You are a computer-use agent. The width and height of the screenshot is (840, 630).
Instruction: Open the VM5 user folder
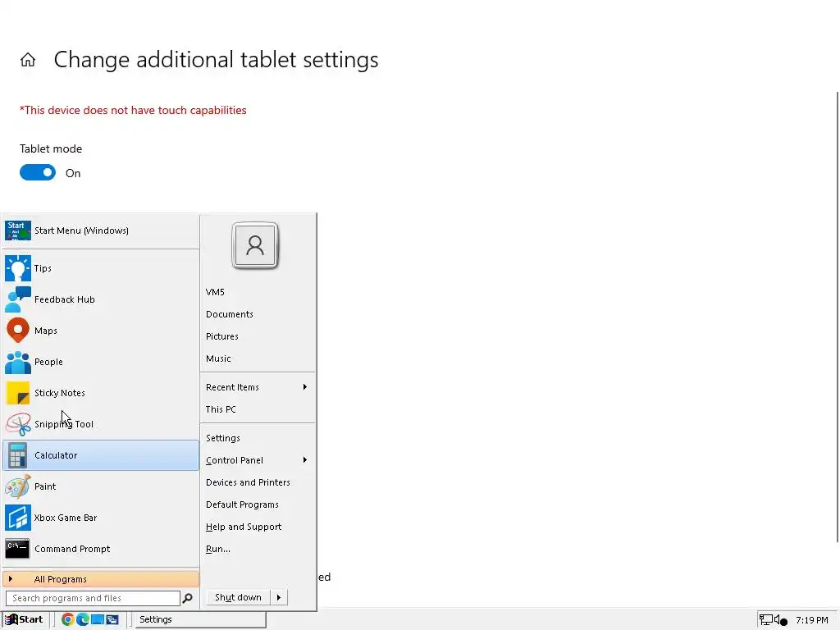[x=215, y=292]
